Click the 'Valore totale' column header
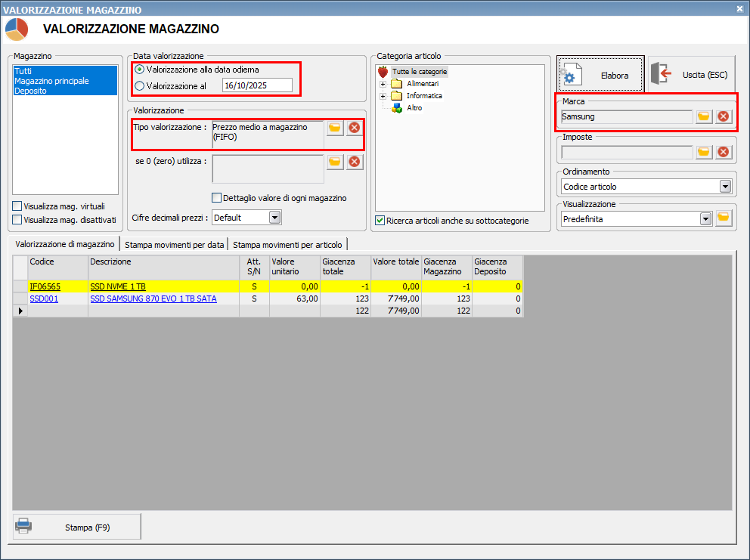Image resolution: width=750 pixels, height=560 pixels. point(396,268)
